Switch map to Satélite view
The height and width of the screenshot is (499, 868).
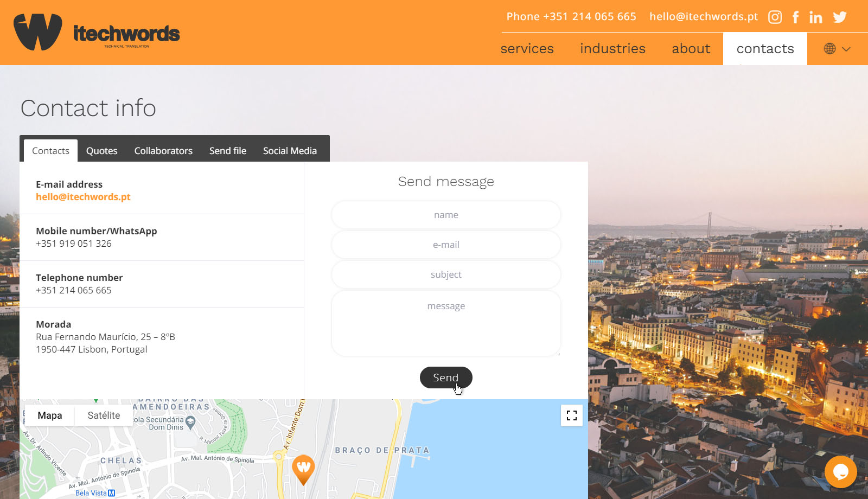point(104,415)
